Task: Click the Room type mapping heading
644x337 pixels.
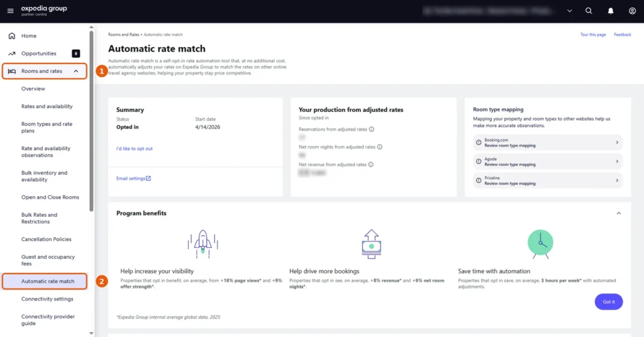Action: [498, 109]
